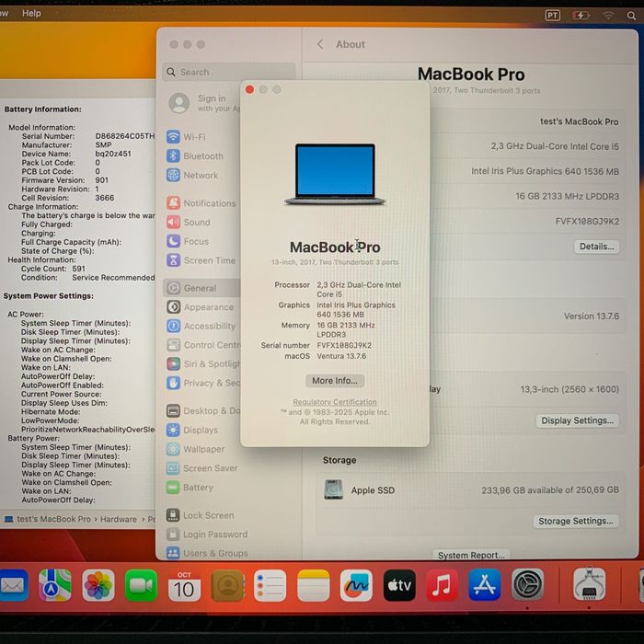Launch Maps from the Dock
Screen dimensions: 644x644
click(55, 585)
